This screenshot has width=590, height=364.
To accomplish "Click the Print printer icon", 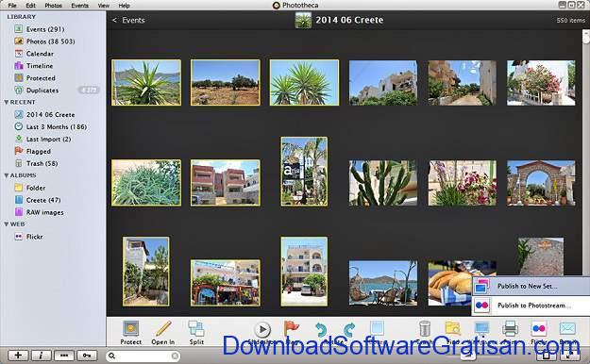I will [510, 328].
